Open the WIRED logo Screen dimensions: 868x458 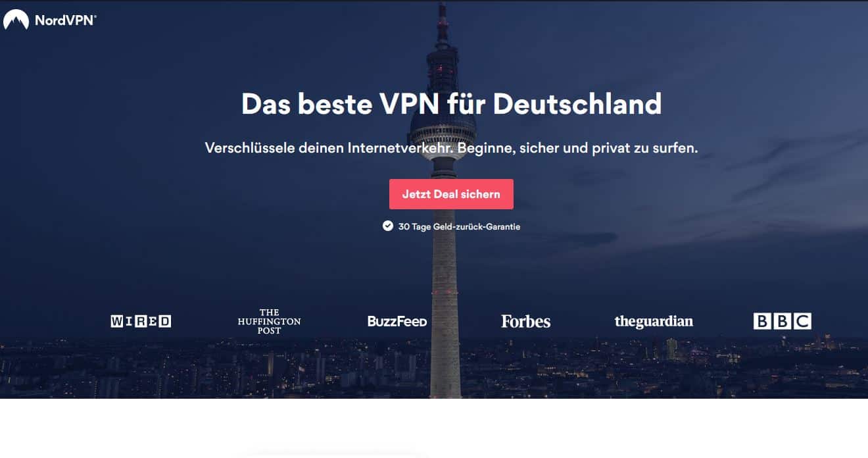[x=141, y=321]
